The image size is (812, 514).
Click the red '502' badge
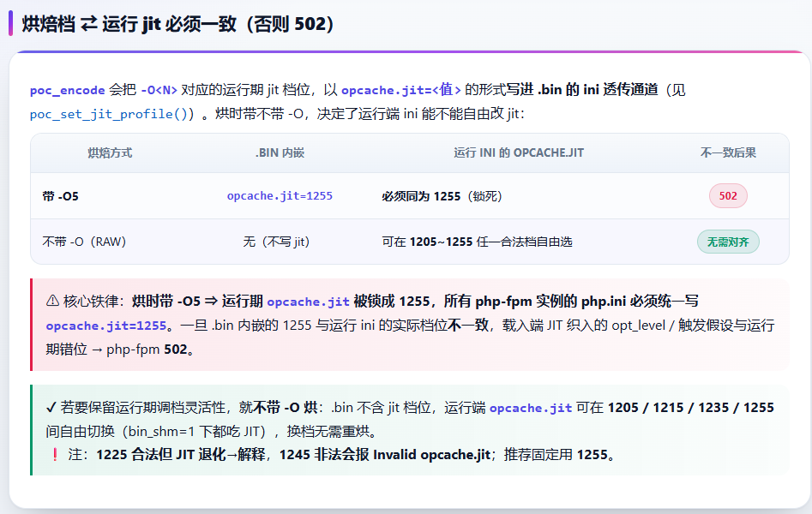(728, 195)
